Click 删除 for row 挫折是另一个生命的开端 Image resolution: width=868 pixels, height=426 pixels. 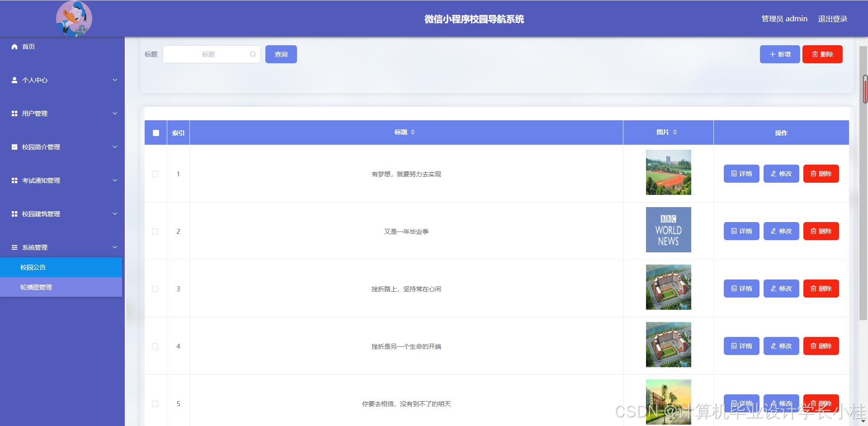[821, 346]
